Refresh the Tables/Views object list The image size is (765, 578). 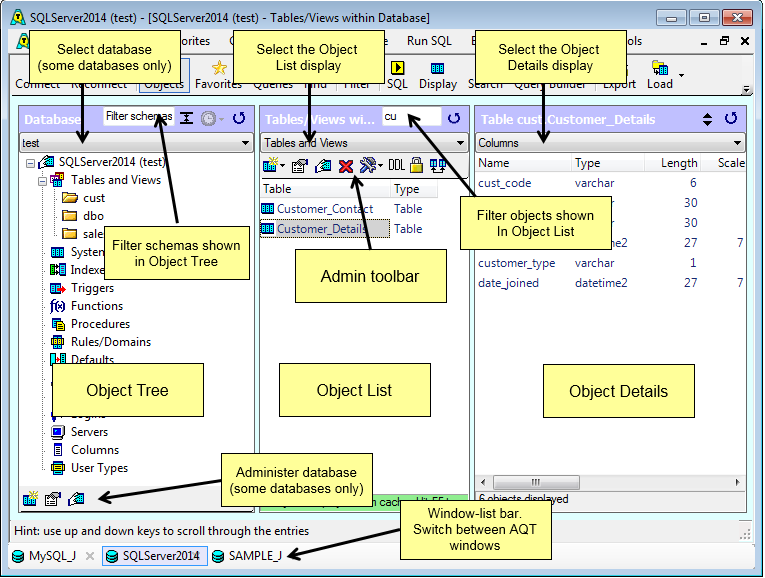tap(454, 118)
